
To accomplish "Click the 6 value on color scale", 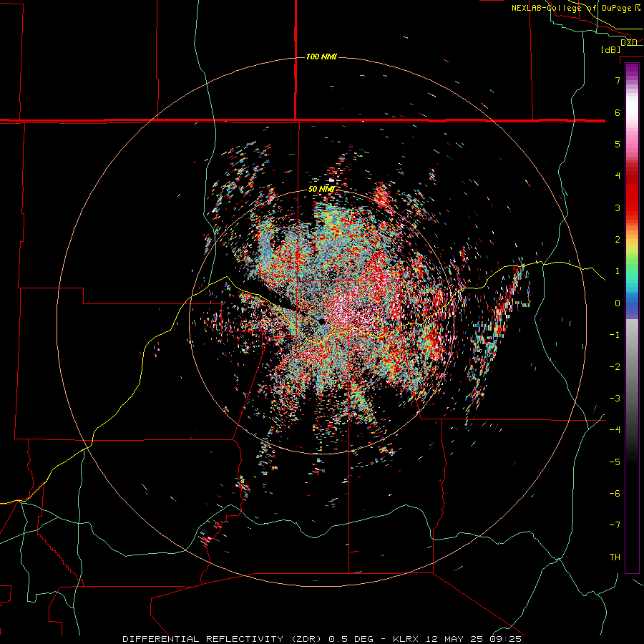I will click(618, 112).
